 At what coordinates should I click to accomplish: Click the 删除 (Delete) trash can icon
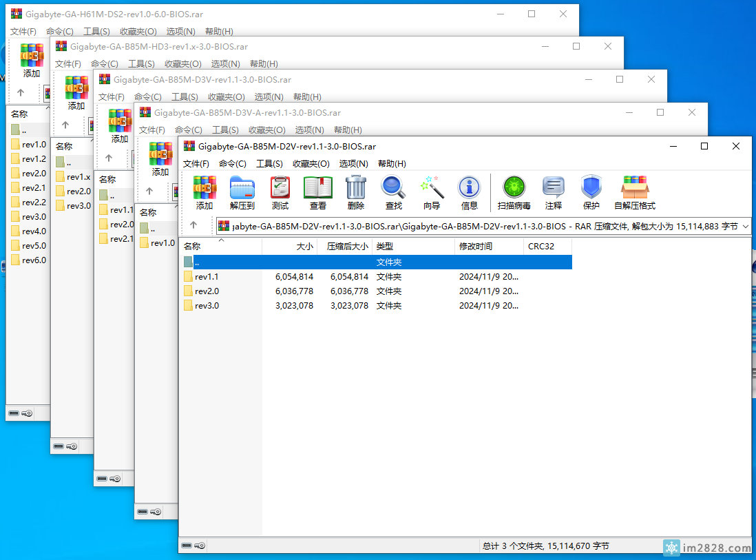tap(356, 192)
